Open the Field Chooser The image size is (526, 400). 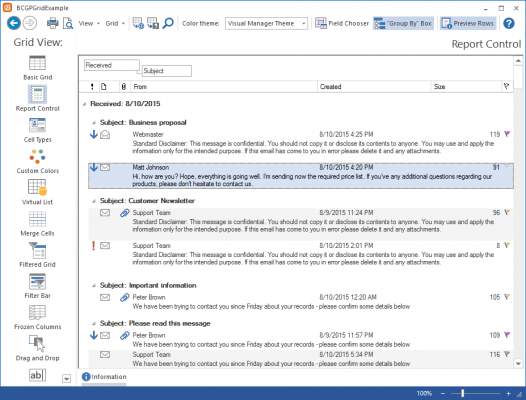pyautogui.click(x=342, y=23)
